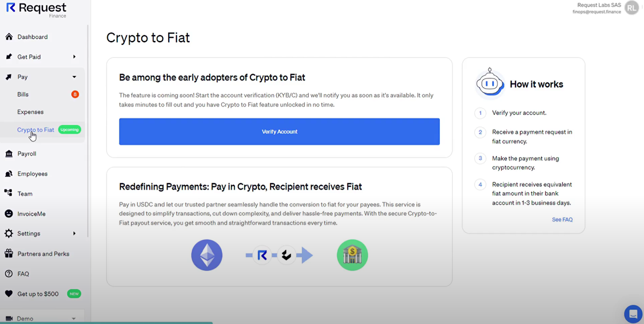Click the red 8 badge on Bills
Viewport: 644px width, 324px height.
click(75, 94)
